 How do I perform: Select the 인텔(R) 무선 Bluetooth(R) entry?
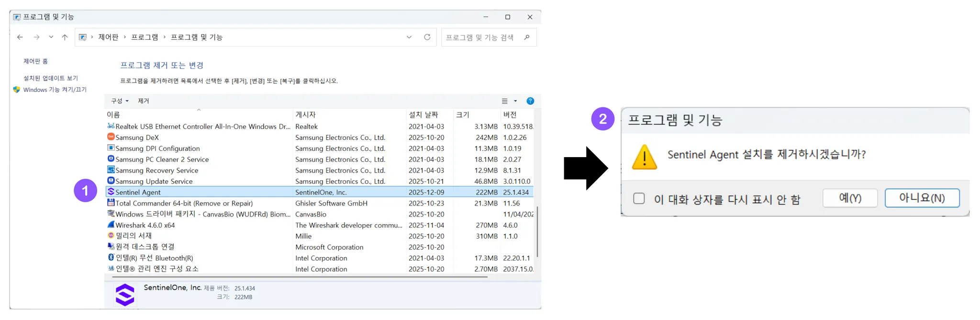pyautogui.click(x=155, y=258)
